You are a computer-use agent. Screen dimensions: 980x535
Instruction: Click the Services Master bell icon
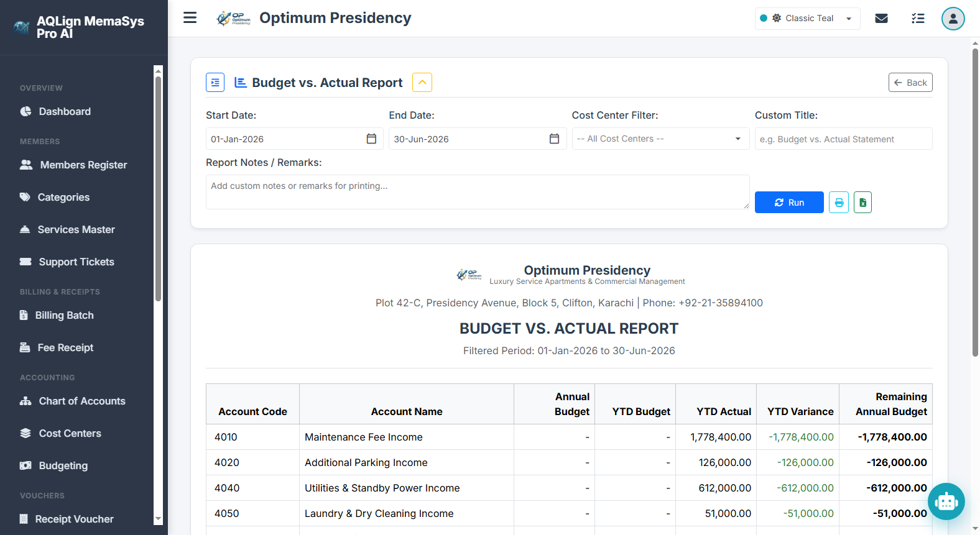pyautogui.click(x=25, y=229)
